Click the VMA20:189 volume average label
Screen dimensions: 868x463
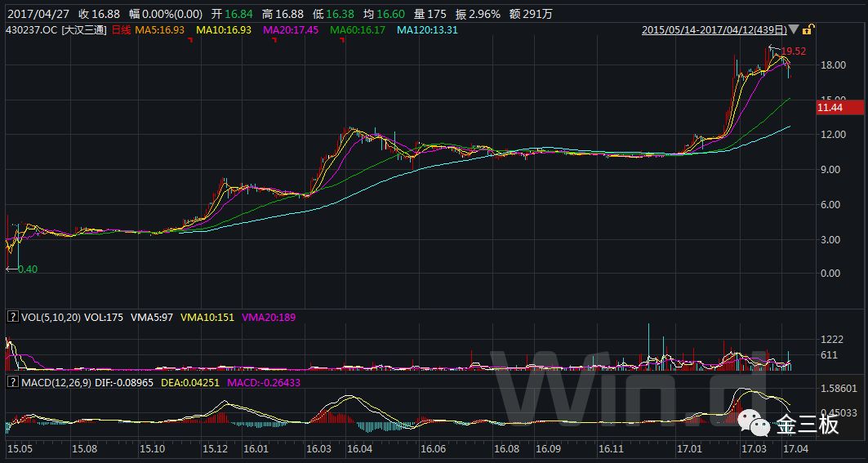pyautogui.click(x=268, y=315)
